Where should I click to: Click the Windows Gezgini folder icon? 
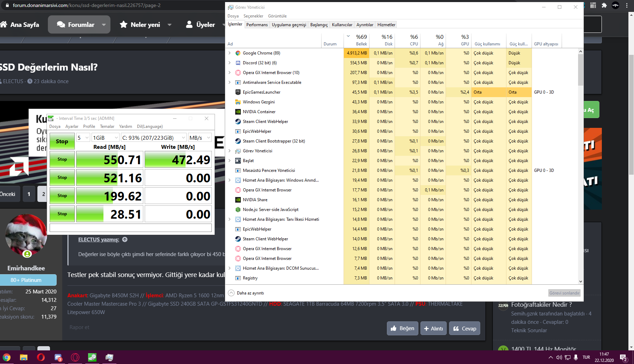[x=238, y=102]
